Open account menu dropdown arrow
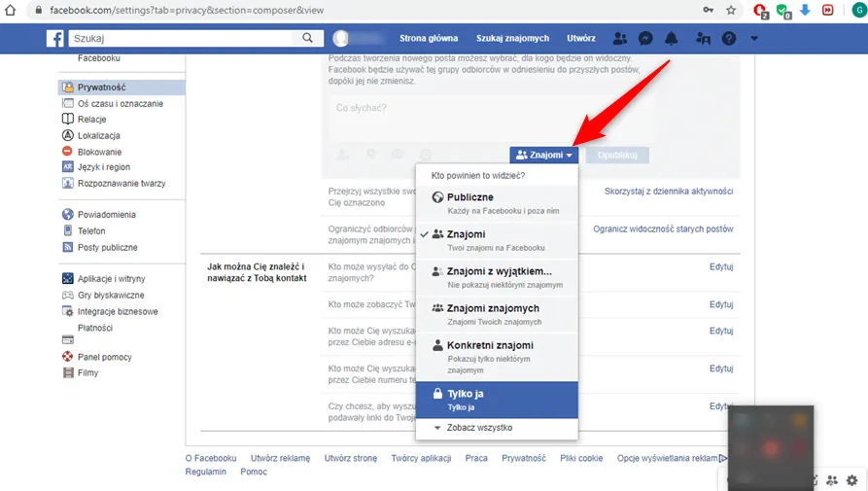 click(x=754, y=39)
